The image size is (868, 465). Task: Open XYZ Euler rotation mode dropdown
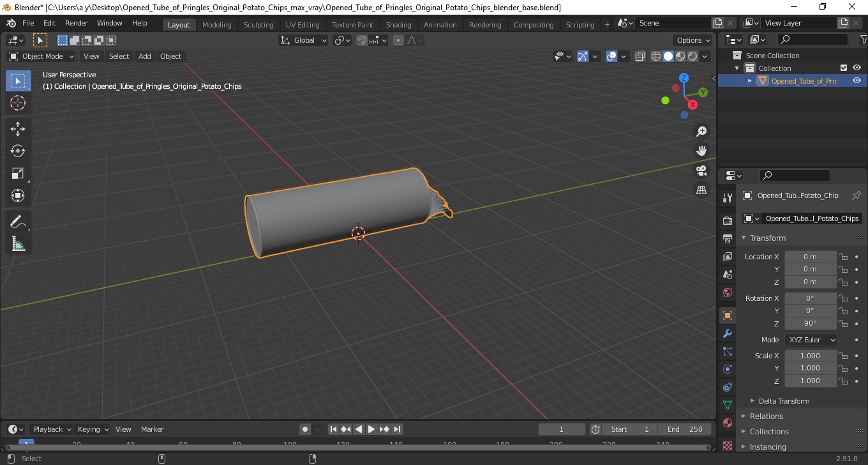point(811,340)
